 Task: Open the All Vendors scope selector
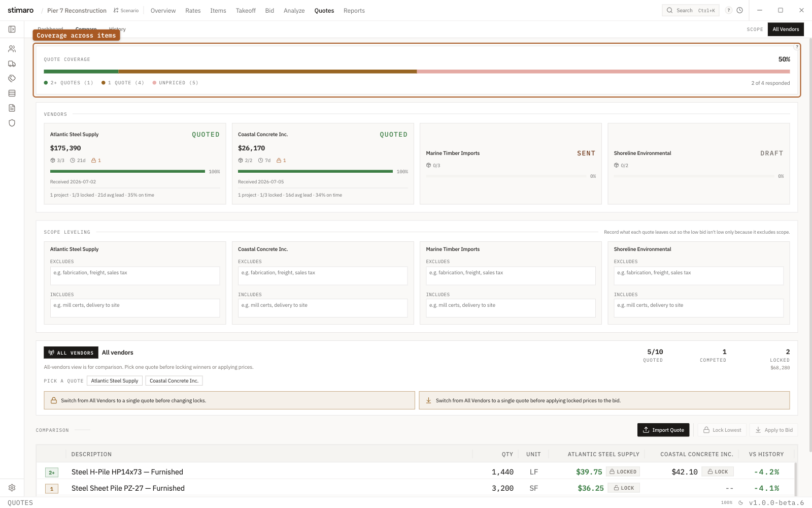[786, 29]
